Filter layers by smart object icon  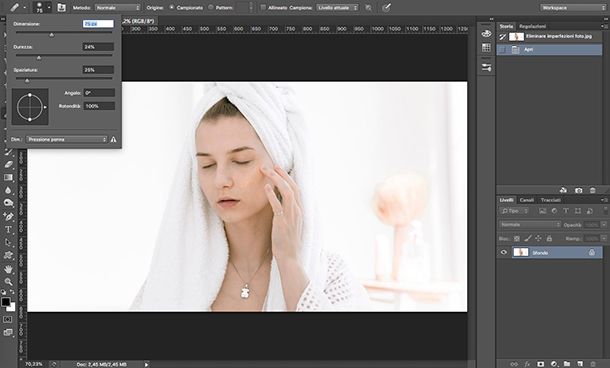pos(589,211)
